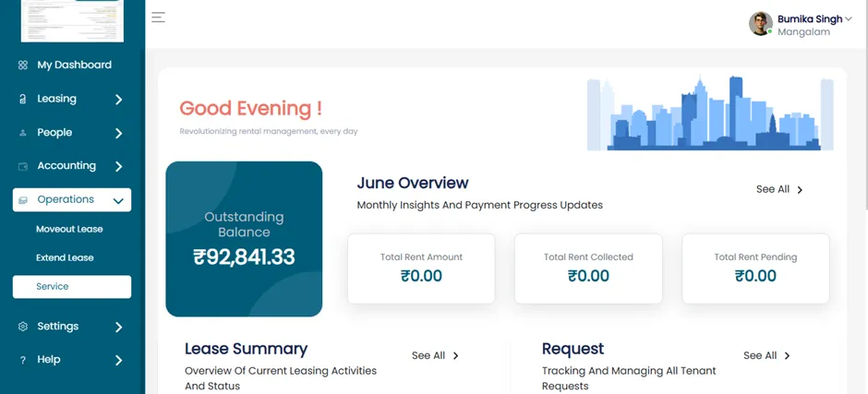The image size is (868, 394).
Task: Expand the Settings menu chevron
Action: pyautogui.click(x=118, y=327)
